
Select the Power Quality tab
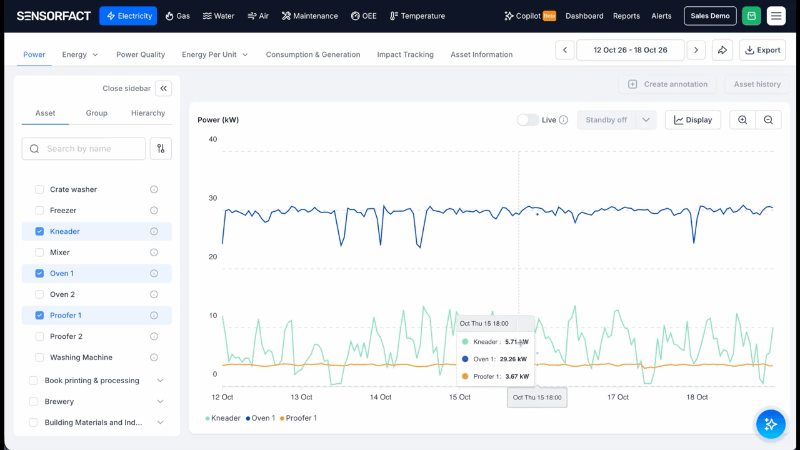[140, 55]
